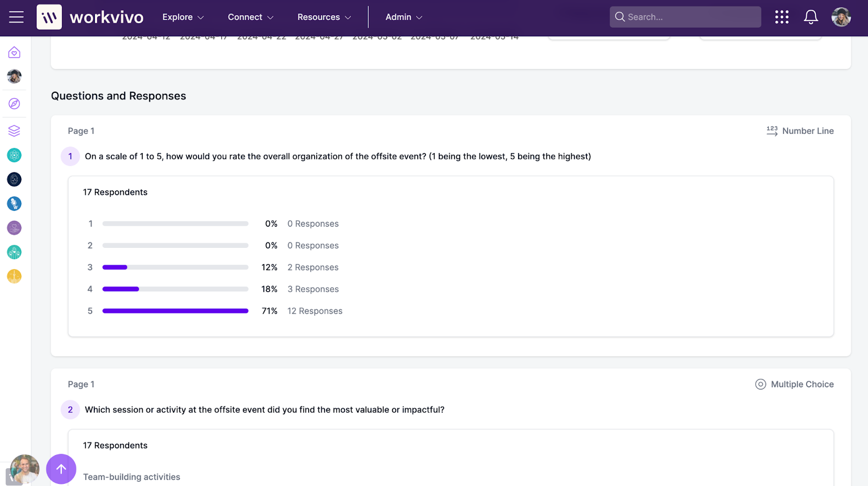The height and width of the screenshot is (486, 868).
Task: Open my profile from the sidebar avatar
Action: pyautogui.click(x=14, y=76)
